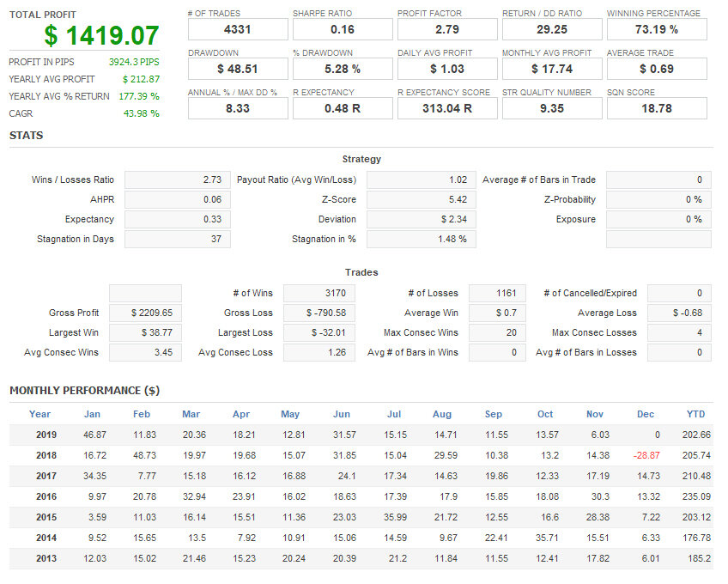Select the 2019 row label
The height and width of the screenshot is (584, 728).
point(46,435)
